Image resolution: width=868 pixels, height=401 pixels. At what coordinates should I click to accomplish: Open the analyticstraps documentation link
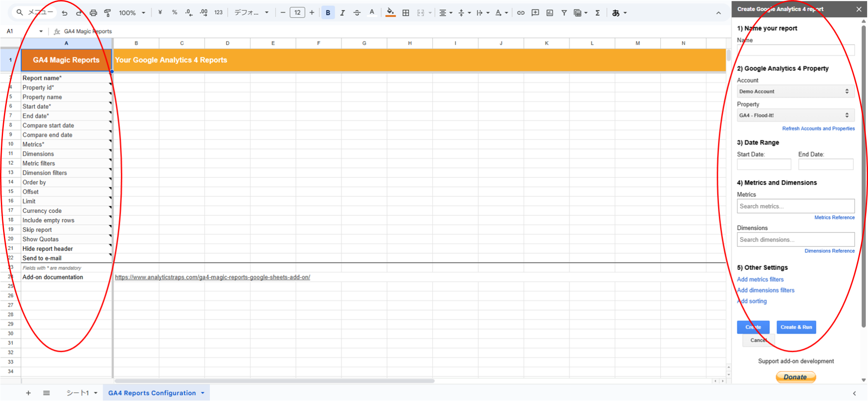tap(212, 277)
